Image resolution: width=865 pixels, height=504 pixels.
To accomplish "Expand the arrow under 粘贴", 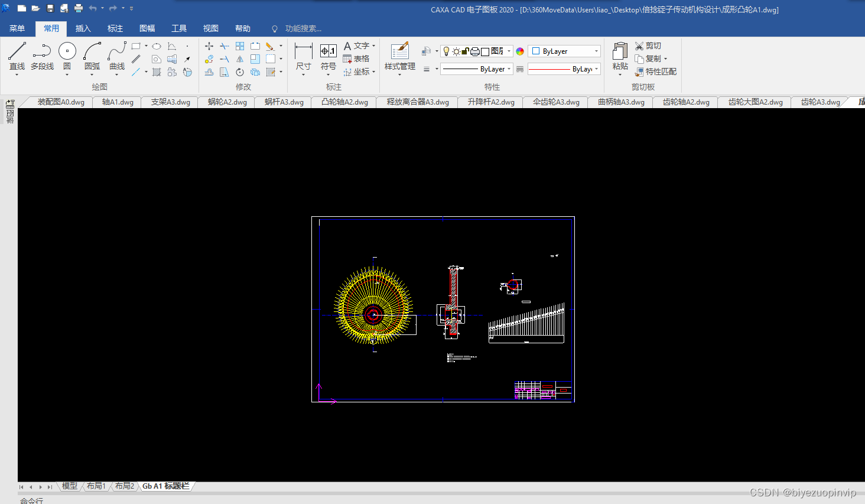I will click(620, 74).
